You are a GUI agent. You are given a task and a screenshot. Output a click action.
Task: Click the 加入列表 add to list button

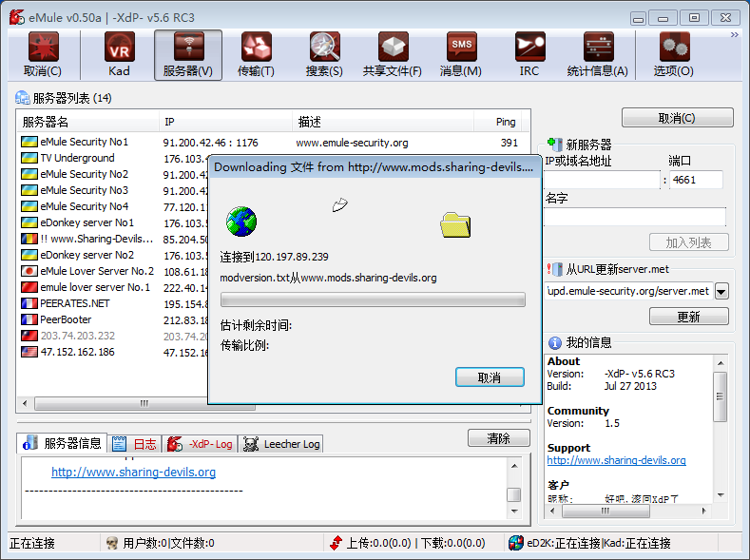click(x=689, y=242)
